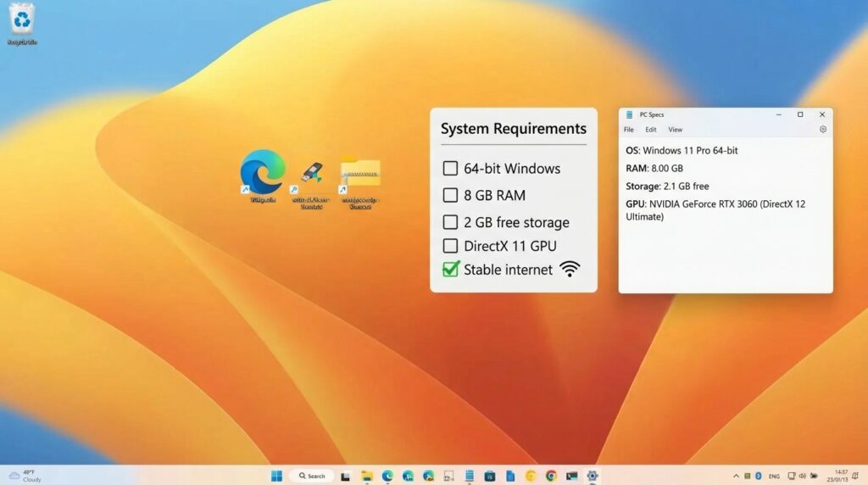Open the Windows Start menu
Screen dimensions: 868x485
(x=276, y=476)
